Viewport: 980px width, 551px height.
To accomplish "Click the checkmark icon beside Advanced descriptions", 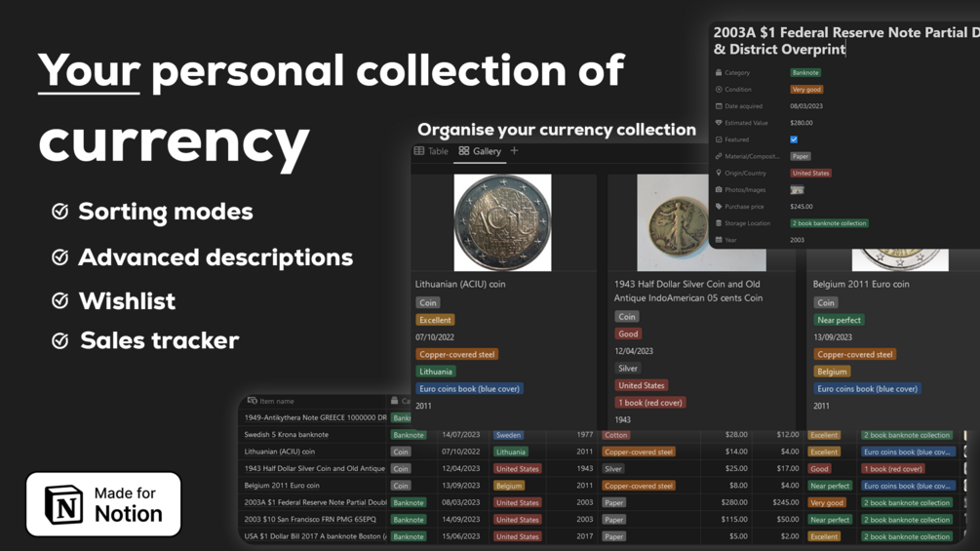I will [x=60, y=256].
